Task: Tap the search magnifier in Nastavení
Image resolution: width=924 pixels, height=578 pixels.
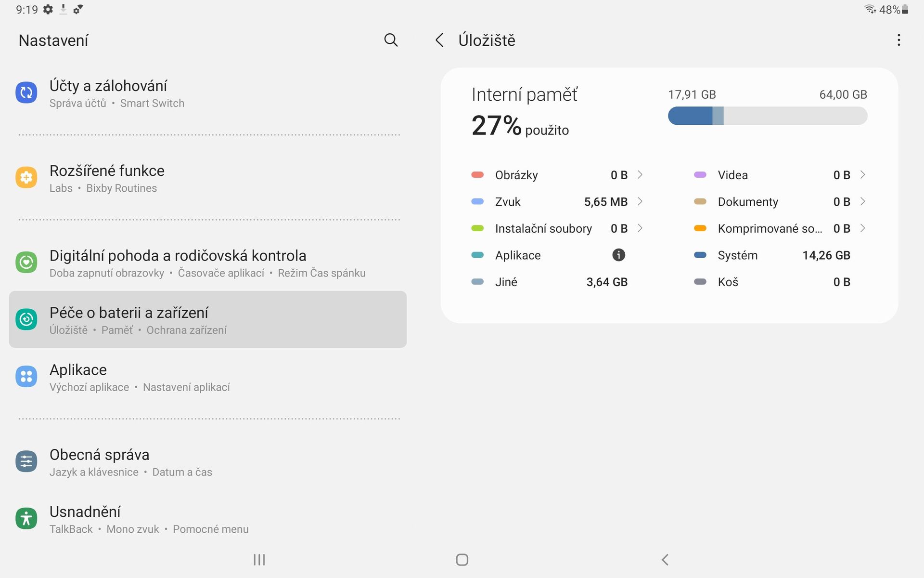Action: pos(391,40)
